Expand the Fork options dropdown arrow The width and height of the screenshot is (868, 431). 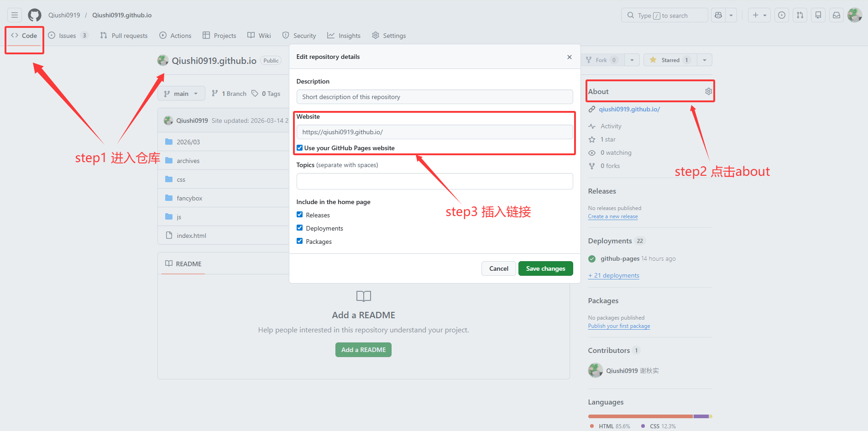[632, 60]
